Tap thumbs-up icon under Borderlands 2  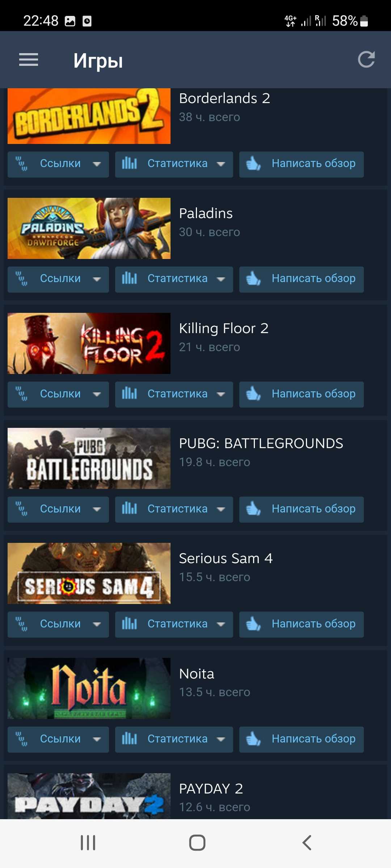tap(253, 164)
